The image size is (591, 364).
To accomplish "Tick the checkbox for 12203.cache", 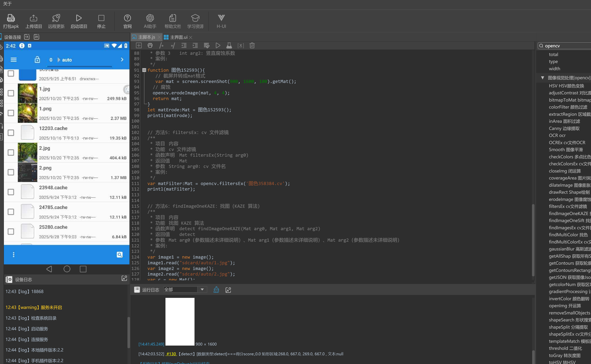I will pyautogui.click(x=11, y=133).
